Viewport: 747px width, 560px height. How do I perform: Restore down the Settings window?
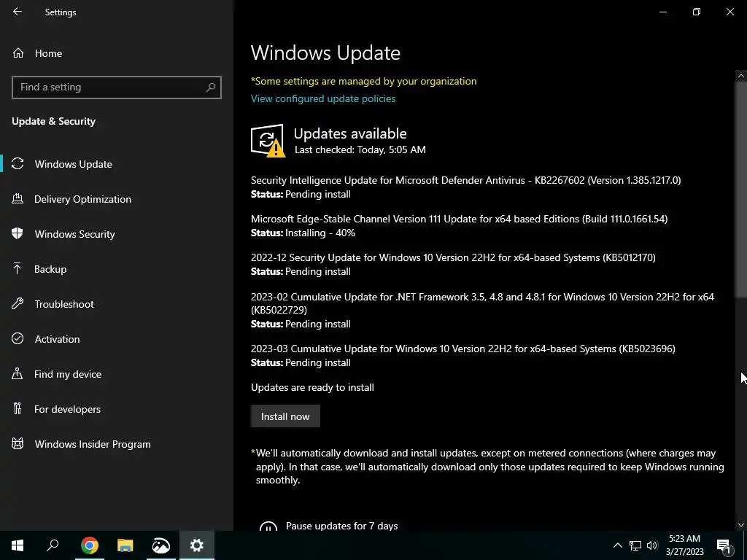(697, 12)
